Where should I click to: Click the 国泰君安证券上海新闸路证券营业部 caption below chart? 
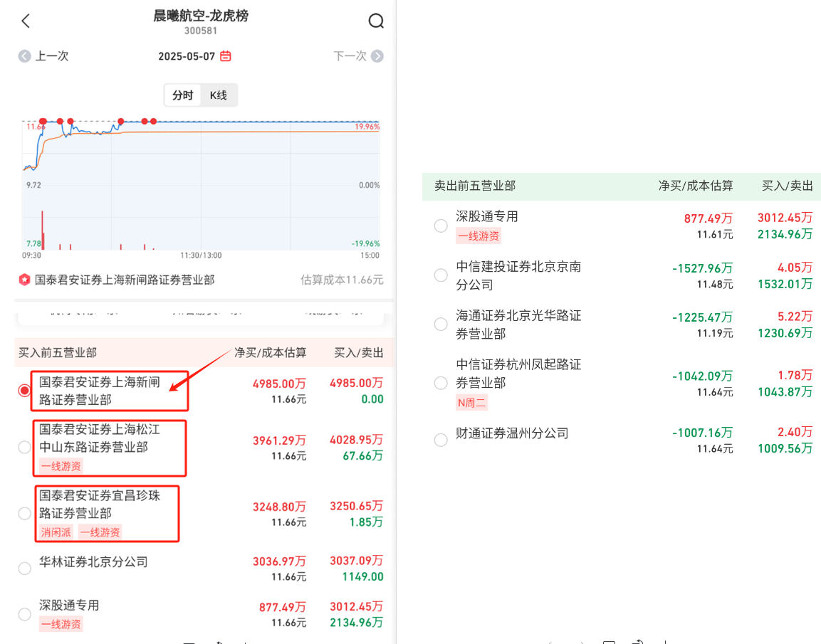pos(125,280)
